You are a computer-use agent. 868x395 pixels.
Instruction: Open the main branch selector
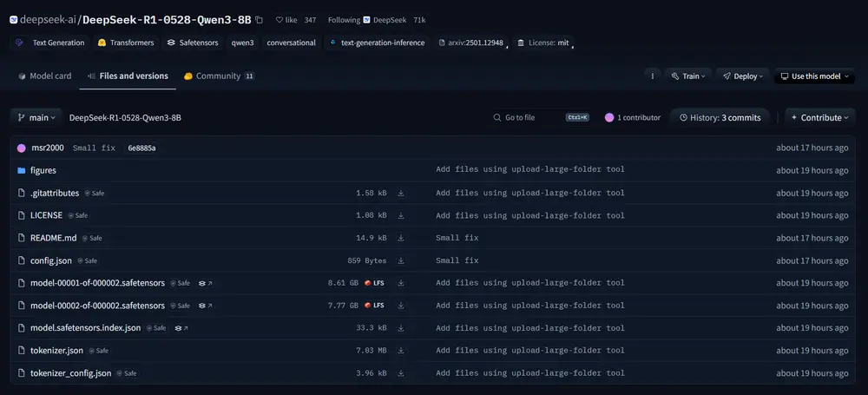click(36, 117)
